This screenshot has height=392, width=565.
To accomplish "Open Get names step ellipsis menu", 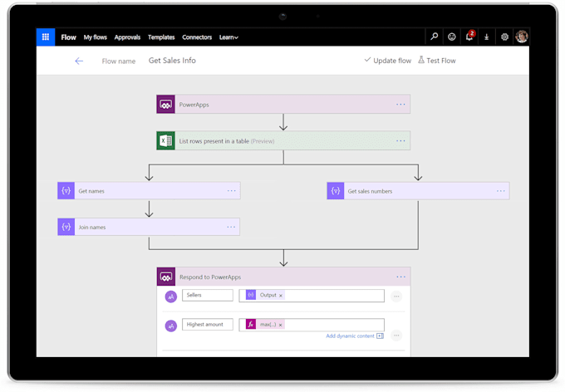I will click(x=231, y=190).
